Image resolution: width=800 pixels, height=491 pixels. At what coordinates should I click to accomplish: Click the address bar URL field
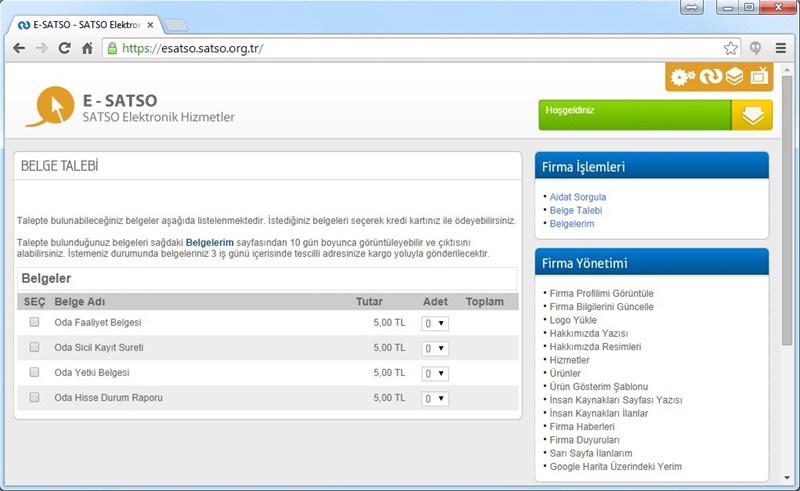[x=400, y=48]
